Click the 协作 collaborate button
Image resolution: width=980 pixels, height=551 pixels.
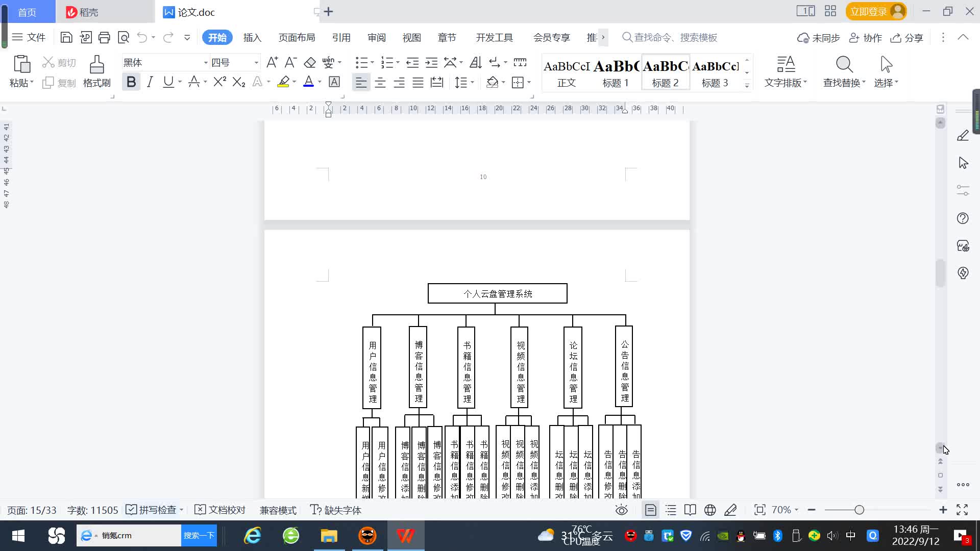pos(866,38)
